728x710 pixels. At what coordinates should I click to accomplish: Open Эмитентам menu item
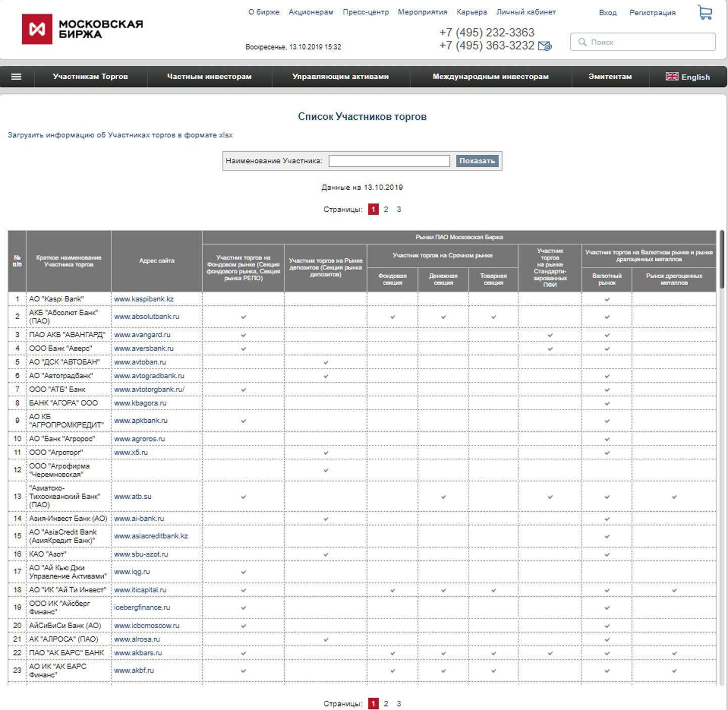(x=610, y=77)
